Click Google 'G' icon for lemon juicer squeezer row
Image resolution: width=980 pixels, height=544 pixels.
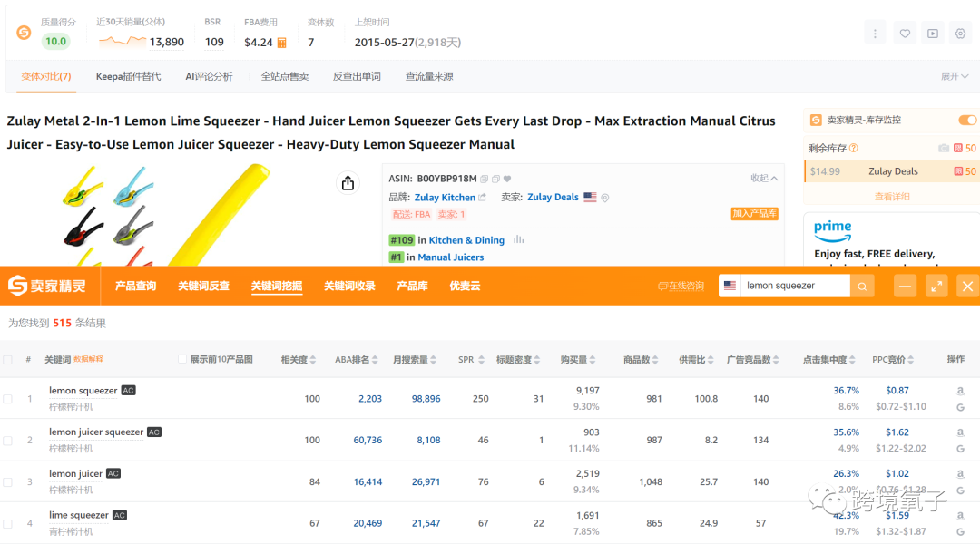coord(960,449)
